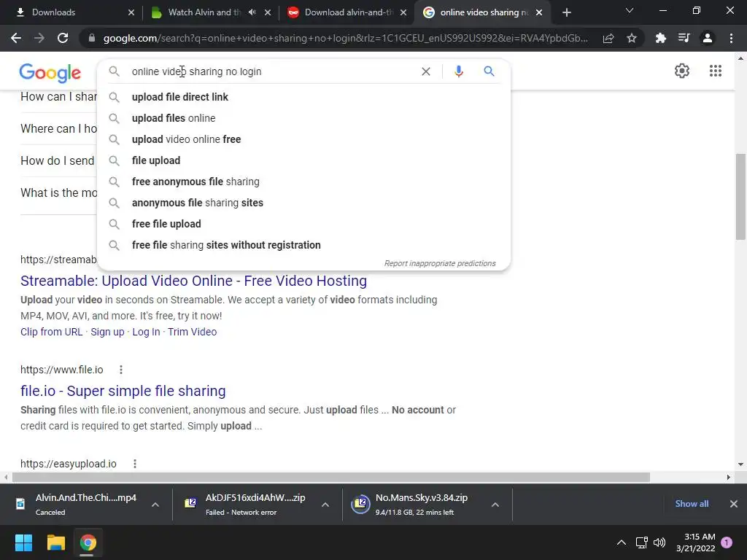The height and width of the screenshot is (560, 747).
Task: Open the Chrome profile avatar
Action: (x=708, y=38)
